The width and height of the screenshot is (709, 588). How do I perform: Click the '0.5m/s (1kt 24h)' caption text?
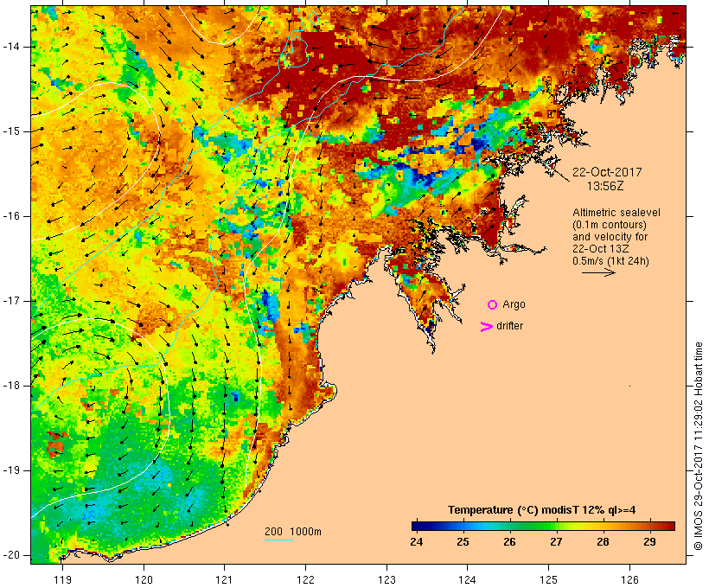610,261
